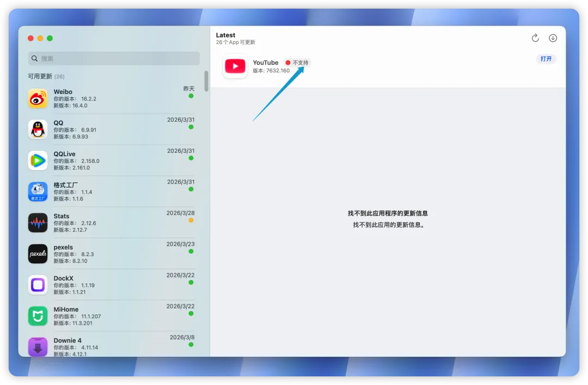
Task: Click the 打开 button for YouTube
Action: (x=546, y=59)
